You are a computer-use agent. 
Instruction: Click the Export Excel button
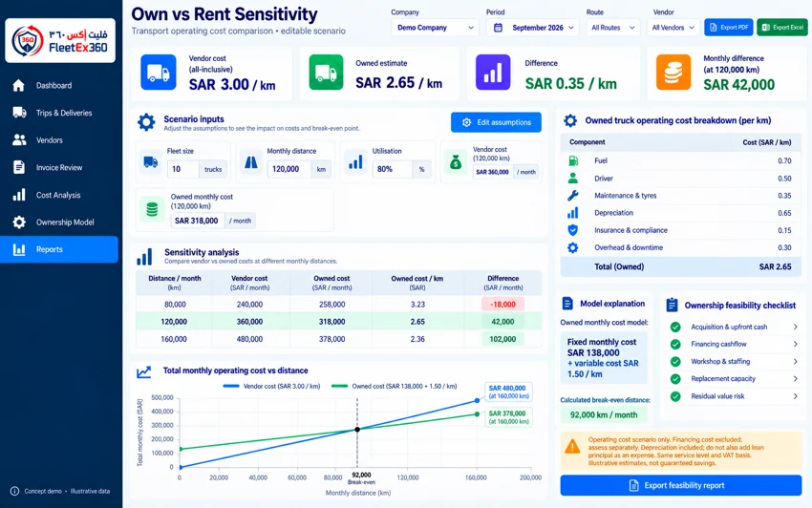coord(782,28)
